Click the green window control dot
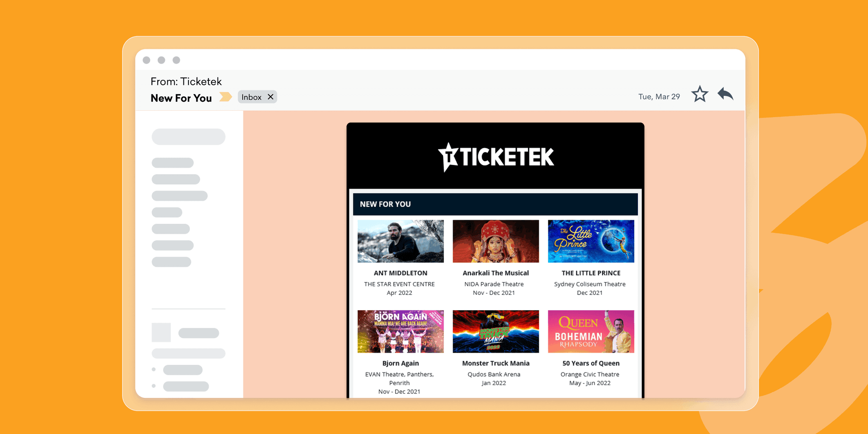This screenshot has height=434, width=868. [176, 60]
